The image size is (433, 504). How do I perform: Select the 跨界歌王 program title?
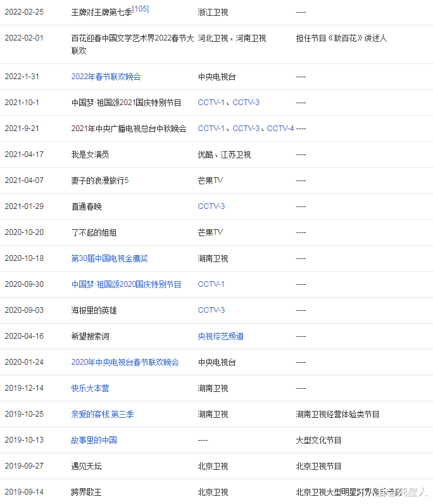coord(86,492)
